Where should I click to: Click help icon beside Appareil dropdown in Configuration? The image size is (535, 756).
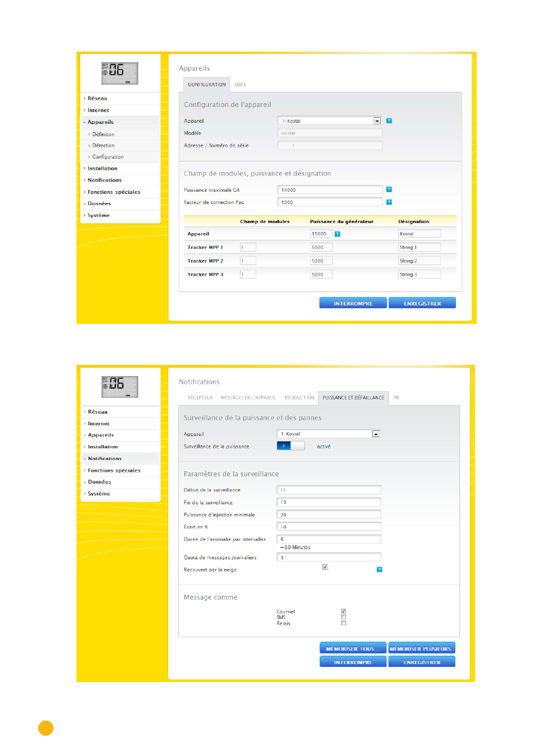pos(389,121)
